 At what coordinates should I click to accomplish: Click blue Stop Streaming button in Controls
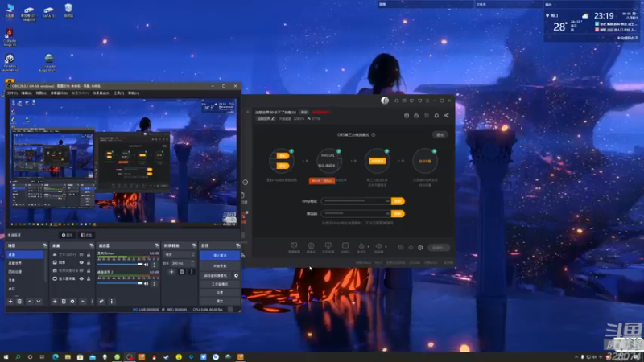coord(220,255)
